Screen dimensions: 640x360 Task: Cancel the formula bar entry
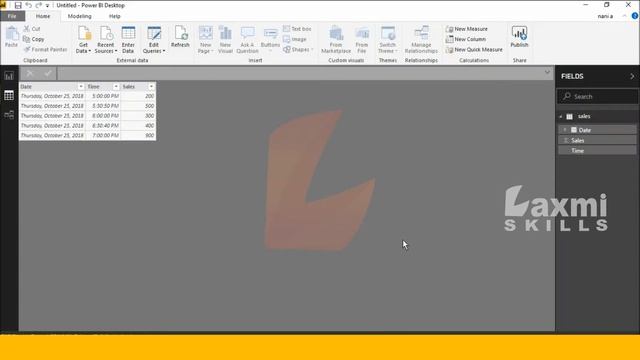coord(30,73)
